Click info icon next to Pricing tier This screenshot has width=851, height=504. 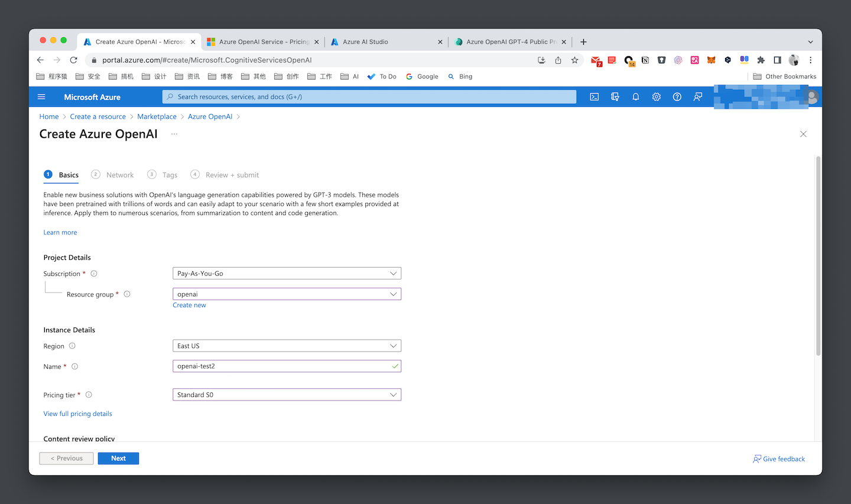click(89, 395)
